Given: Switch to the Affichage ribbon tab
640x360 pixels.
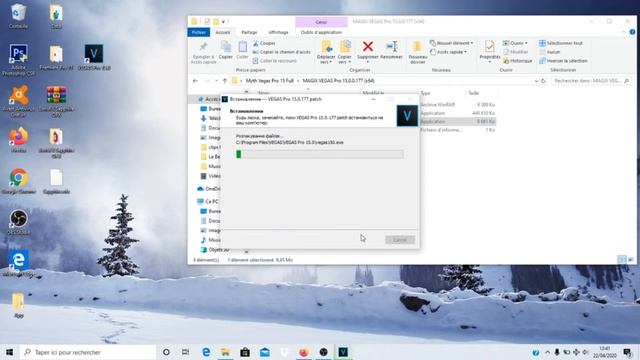Looking at the screenshot, I should tap(278, 32).
